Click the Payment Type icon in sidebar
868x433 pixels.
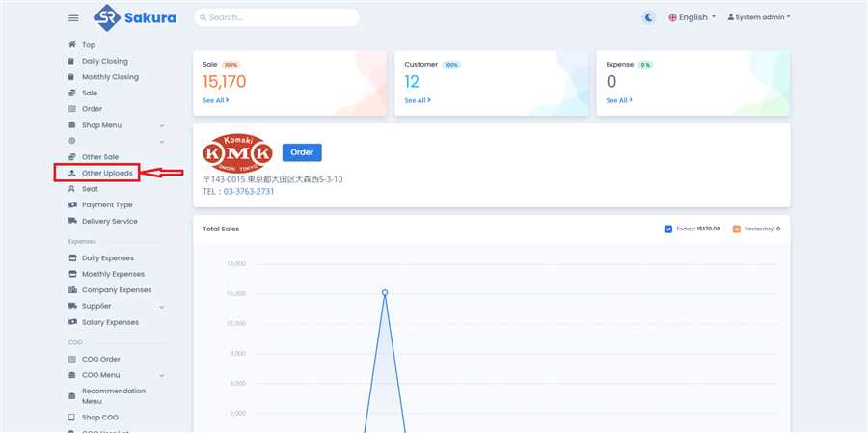[x=72, y=205]
